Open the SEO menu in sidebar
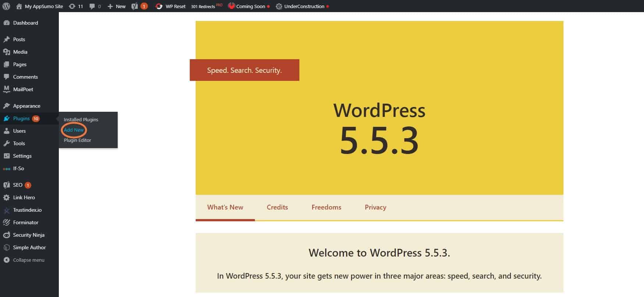Viewport: 644px width, 297px height. (x=29, y=185)
